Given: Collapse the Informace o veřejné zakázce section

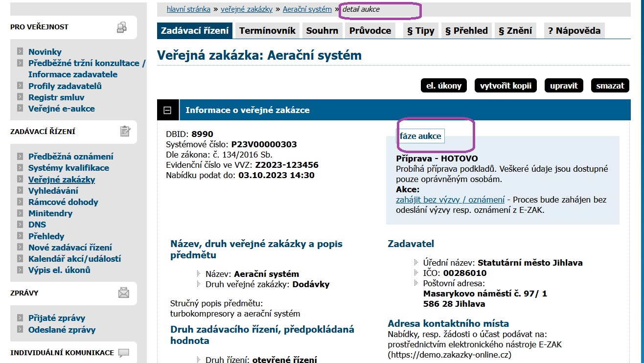Looking at the screenshot, I should [167, 110].
